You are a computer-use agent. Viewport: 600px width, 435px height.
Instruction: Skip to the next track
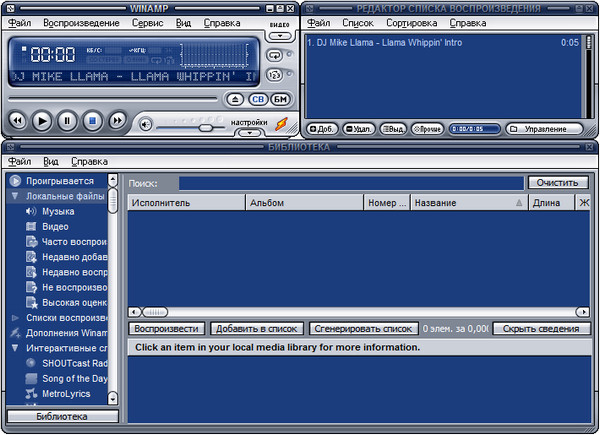tap(117, 121)
